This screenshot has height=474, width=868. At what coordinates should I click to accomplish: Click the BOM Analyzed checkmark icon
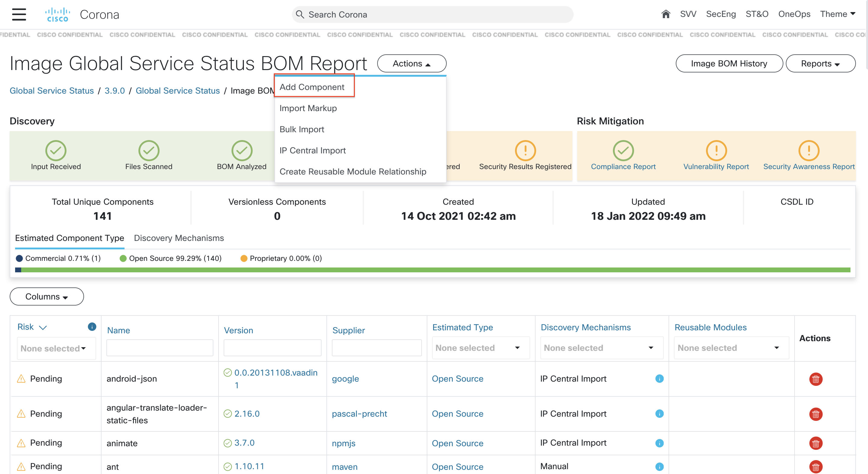[x=241, y=150]
